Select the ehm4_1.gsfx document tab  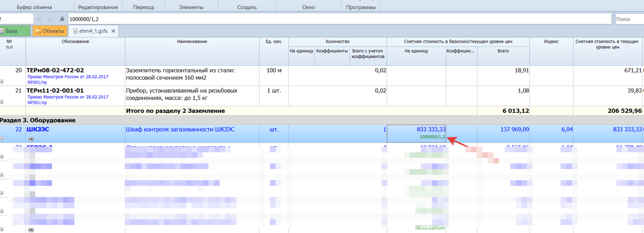[93, 31]
